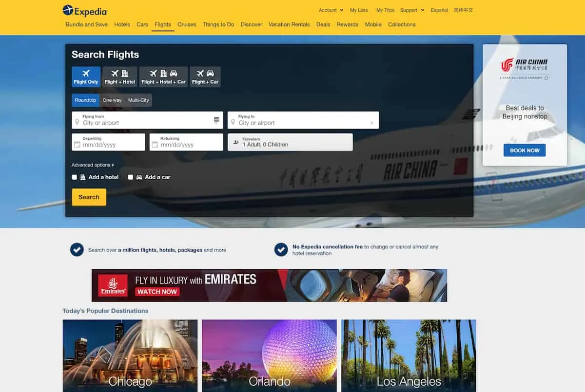Choose Multi-City trip type
The height and width of the screenshot is (392, 585).
click(138, 100)
